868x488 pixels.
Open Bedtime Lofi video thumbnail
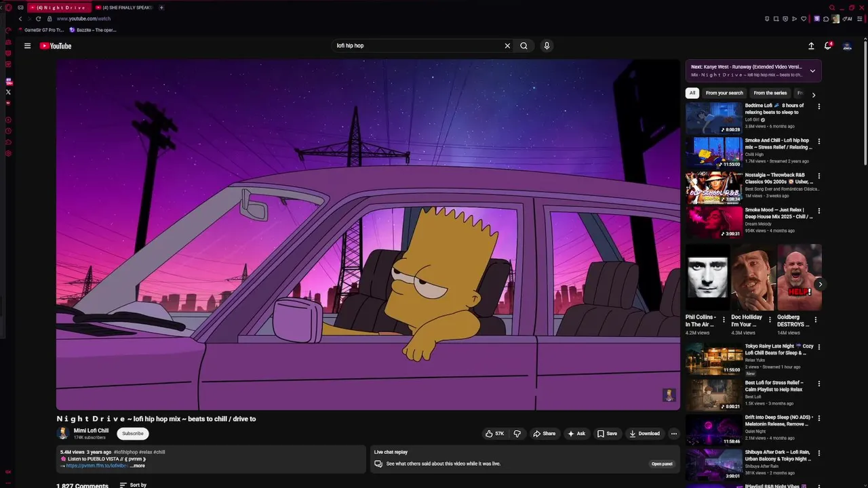[714, 118]
